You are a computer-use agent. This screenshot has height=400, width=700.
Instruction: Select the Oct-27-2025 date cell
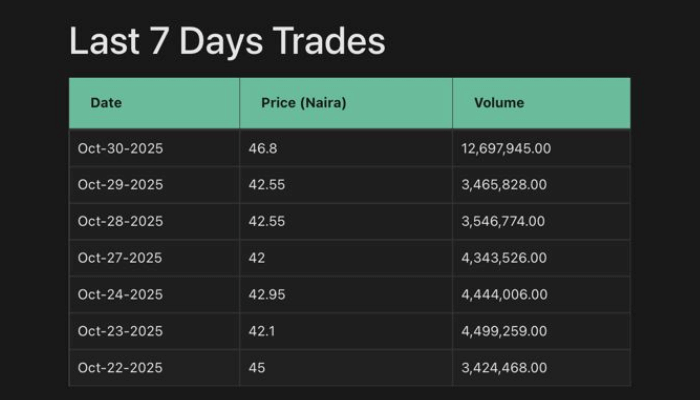tap(120, 258)
